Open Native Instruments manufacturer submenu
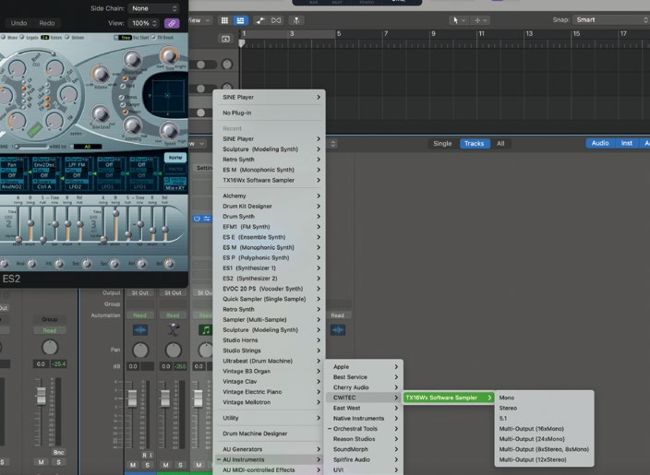The image size is (650, 475). [x=364, y=418]
